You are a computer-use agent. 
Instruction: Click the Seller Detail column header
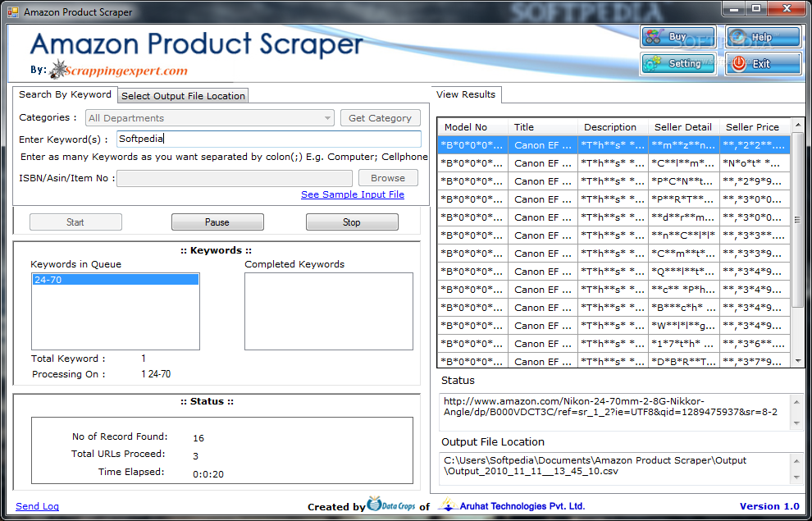pyautogui.click(x=684, y=127)
